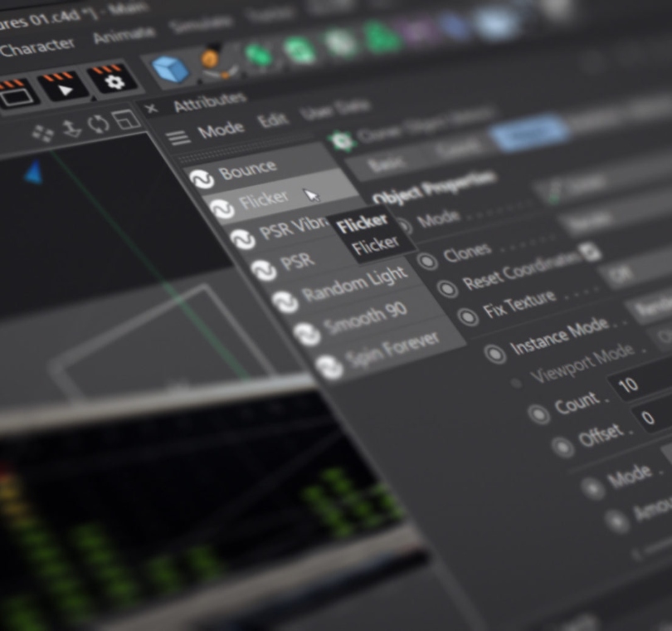Click the viewport move (pan) arrows icon
672x631 pixels.
[x=42, y=133]
